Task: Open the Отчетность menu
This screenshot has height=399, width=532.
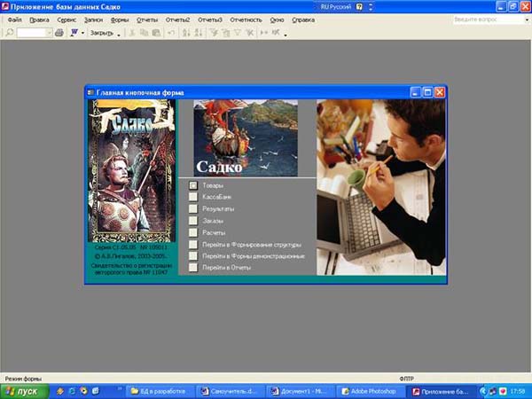Action: click(246, 20)
